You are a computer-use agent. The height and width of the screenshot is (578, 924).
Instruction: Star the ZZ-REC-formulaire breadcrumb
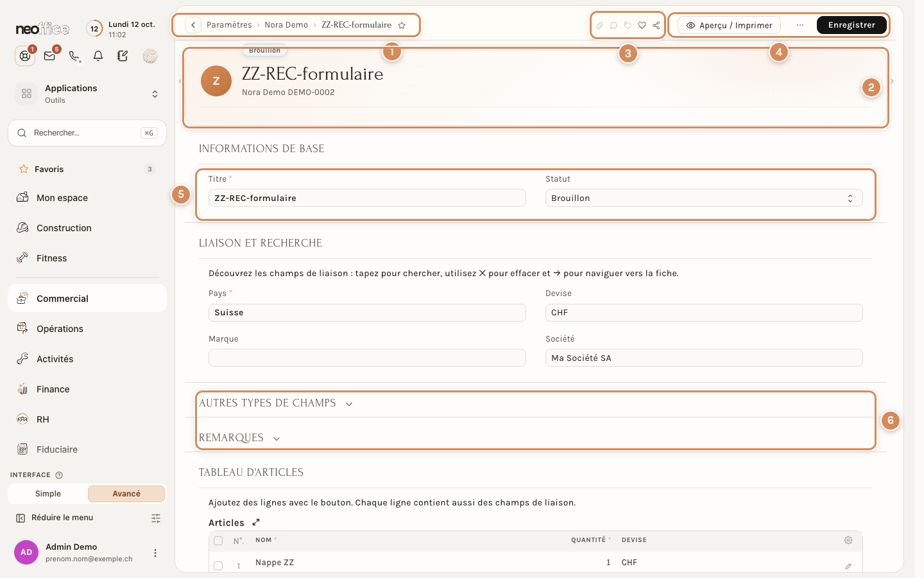click(x=402, y=25)
